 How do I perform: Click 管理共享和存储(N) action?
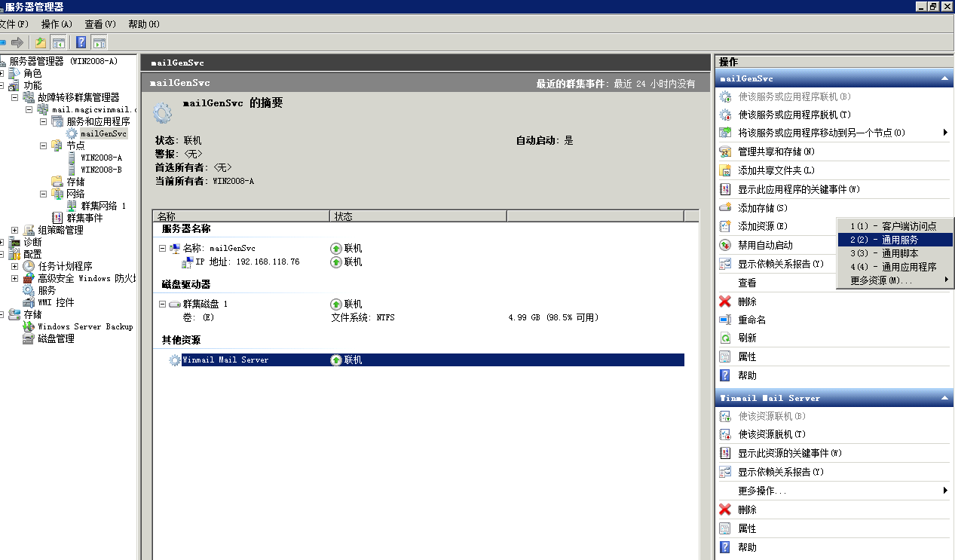[776, 151]
